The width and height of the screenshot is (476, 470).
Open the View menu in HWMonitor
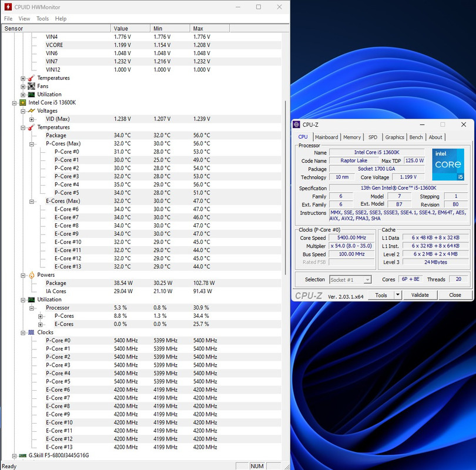click(x=24, y=19)
